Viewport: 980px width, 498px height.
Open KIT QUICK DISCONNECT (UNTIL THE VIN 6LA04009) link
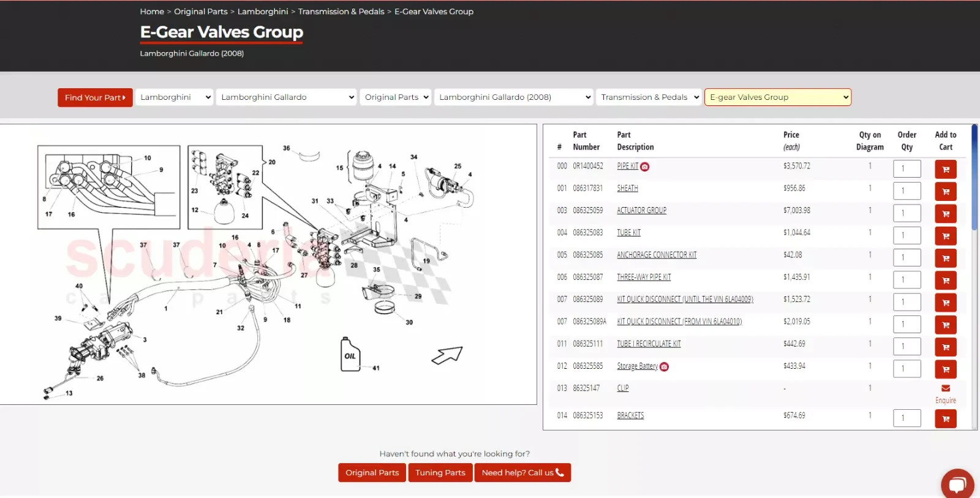[x=685, y=300]
